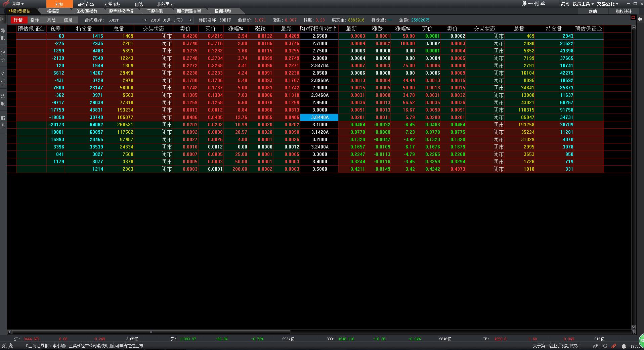
Task: Expand the 投资工具 dropdown
Action: click(x=583, y=4)
